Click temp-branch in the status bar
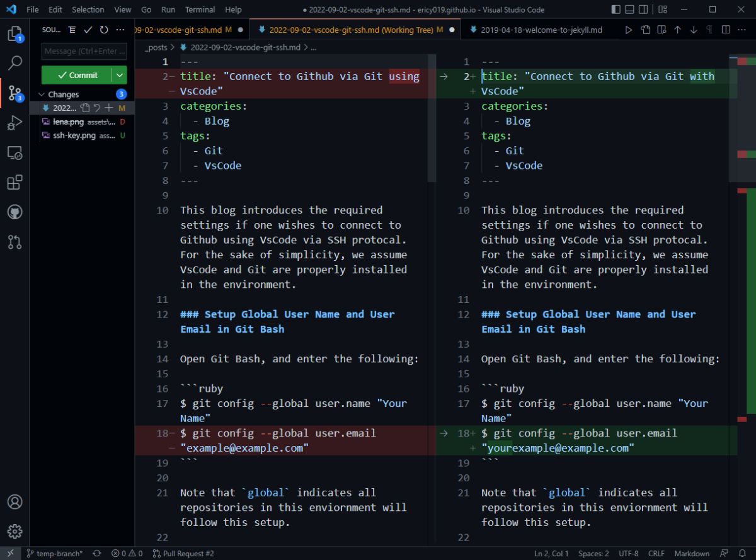Image resolution: width=756 pixels, height=560 pixels. pos(54,554)
